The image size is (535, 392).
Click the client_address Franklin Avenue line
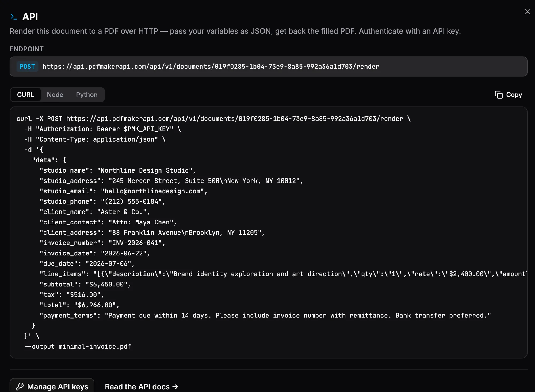pyautogui.click(x=152, y=233)
